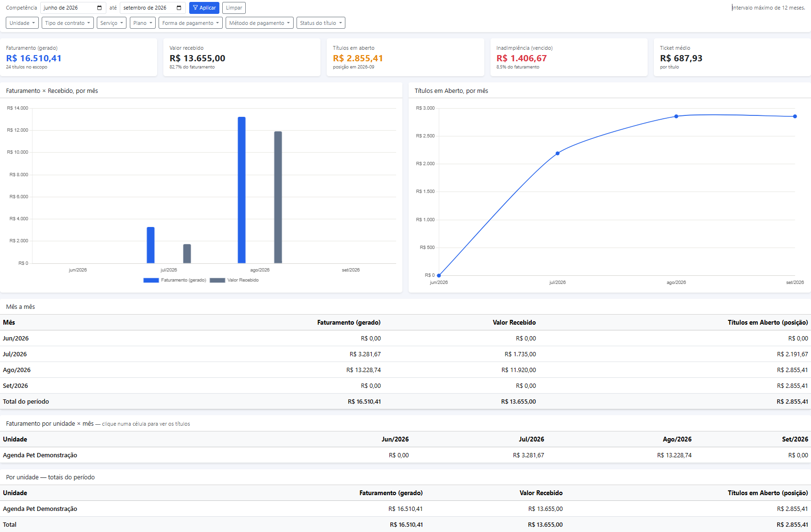Click the Limpar button

(234, 8)
